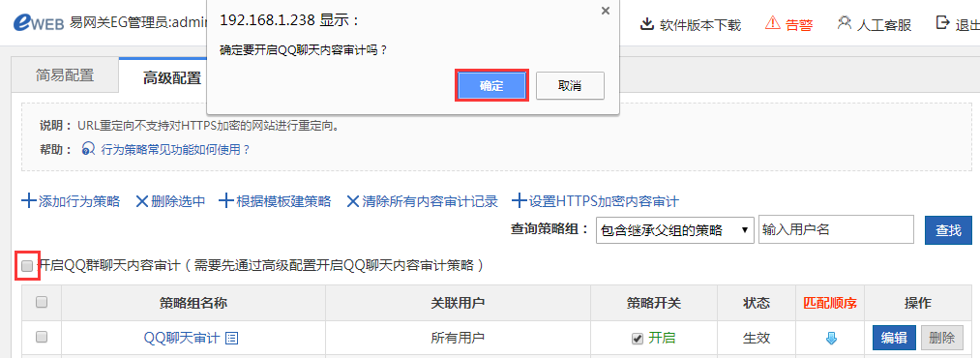This screenshot has height=358, width=980.
Task: Switch to 简易配置 tab
Action: click(x=65, y=75)
